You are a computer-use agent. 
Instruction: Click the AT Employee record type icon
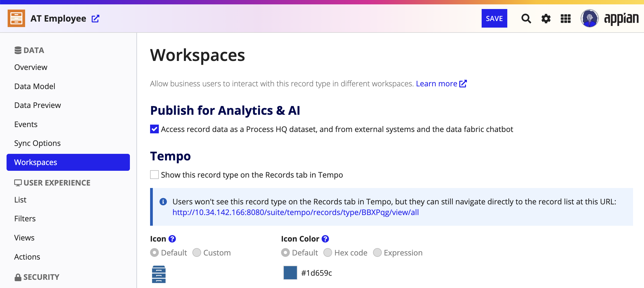[x=16, y=18]
